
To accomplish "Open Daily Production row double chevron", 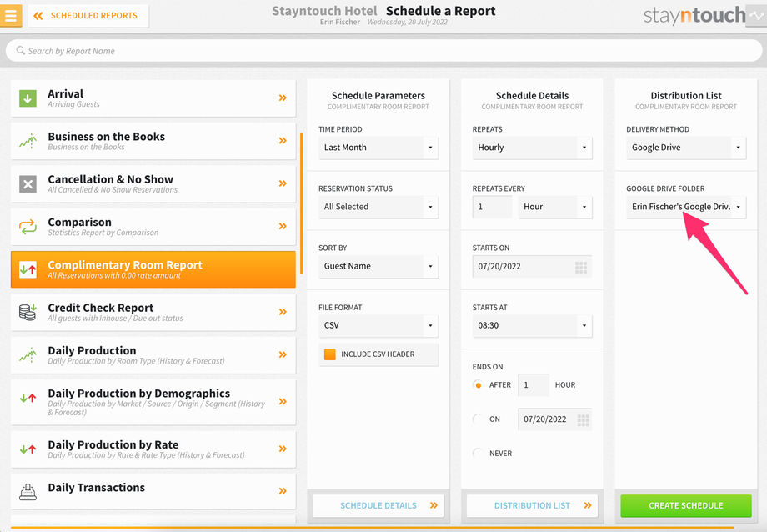I will pyautogui.click(x=283, y=355).
